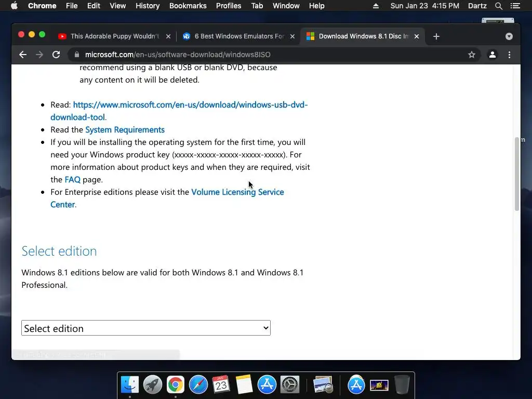Open the windows-usb-dvd-download-tool link
The width and height of the screenshot is (532, 399).
tap(179, 111)
